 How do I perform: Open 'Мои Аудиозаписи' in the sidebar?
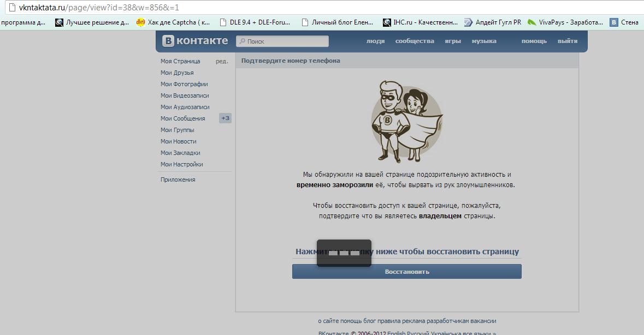click(185, 107)
